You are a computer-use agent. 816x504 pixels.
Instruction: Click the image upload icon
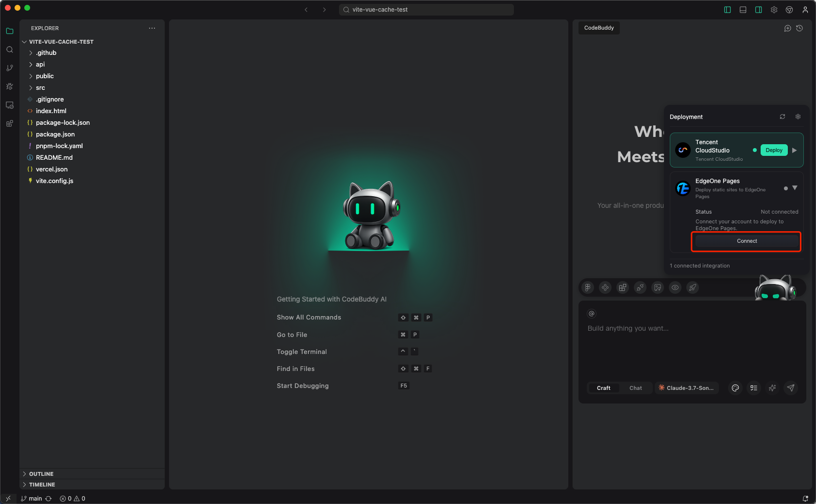[x=658, y=287]
